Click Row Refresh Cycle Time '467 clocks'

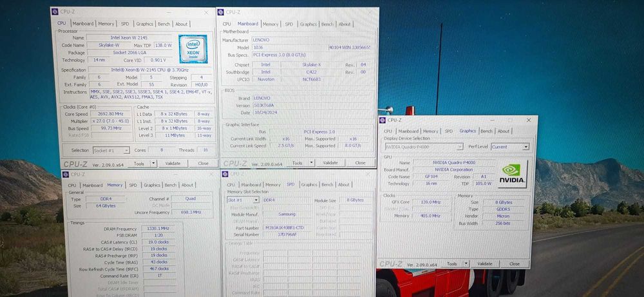point(158,269)
